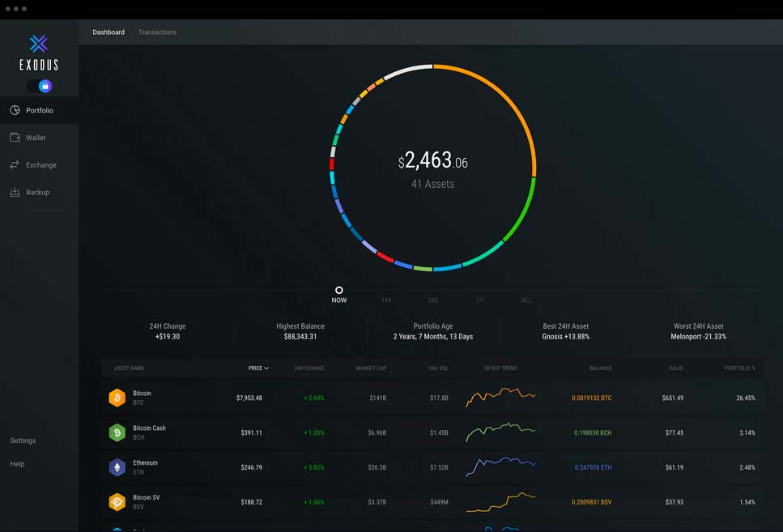This screenshot has width=783, height=532.
Task: Open the Portfolio section
Action: 39,110
